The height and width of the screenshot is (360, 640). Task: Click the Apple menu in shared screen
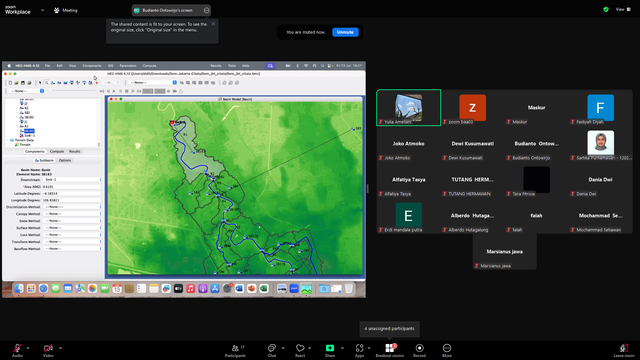coord(9,66)
